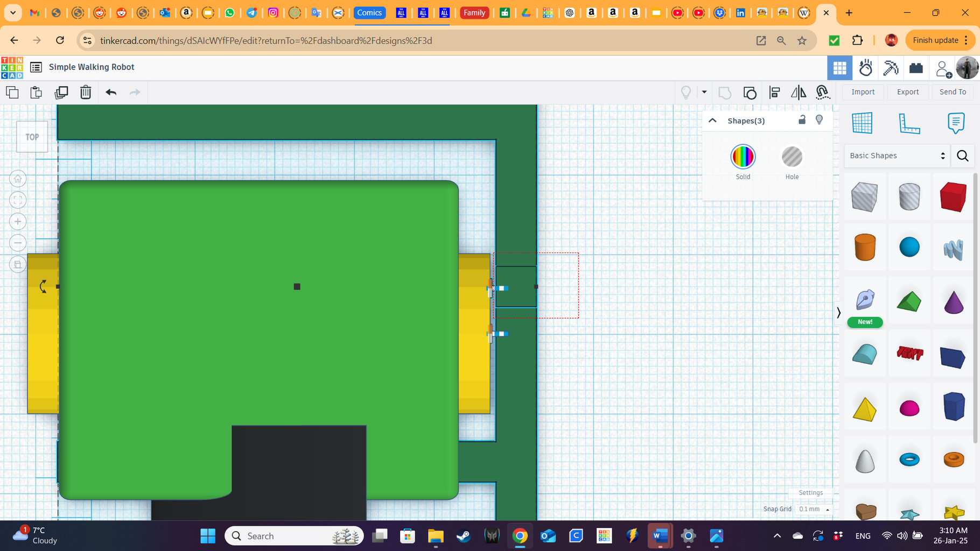This screenshot has width=980, height=551.
Task: Toggle shape visibility lightbulb in the Shapes panel
Action: coord(819,120)
